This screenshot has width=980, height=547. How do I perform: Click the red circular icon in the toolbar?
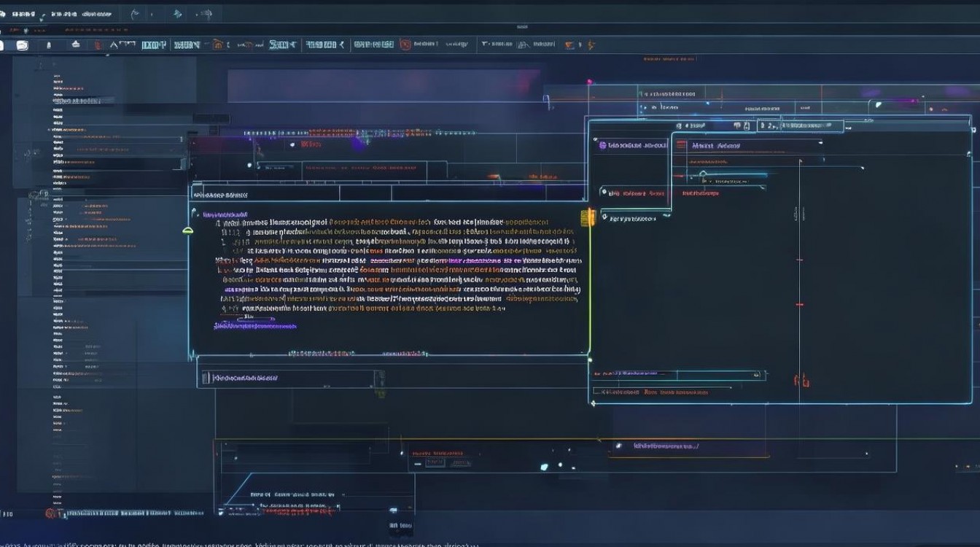405,44
